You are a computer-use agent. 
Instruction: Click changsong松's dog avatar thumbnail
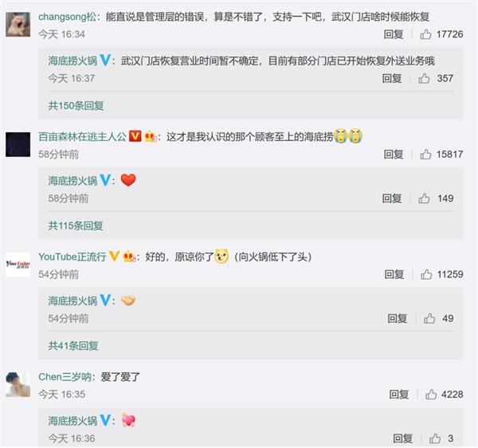pyautogui.click(x=18, y=25)
